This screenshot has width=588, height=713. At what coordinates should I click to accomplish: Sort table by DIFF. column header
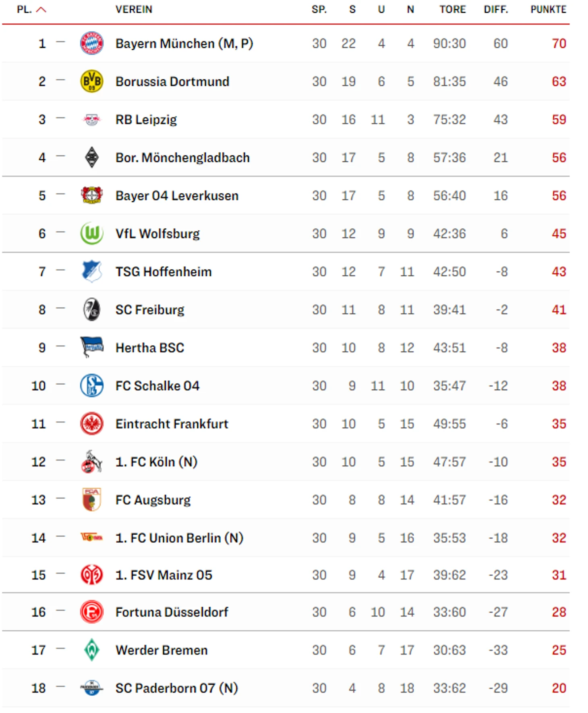[x=496, y=9]
